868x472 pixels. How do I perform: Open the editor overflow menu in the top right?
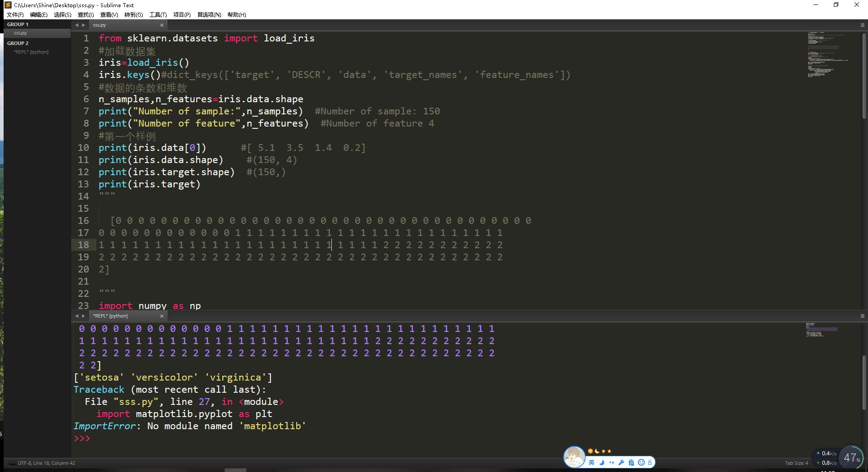coord(863,25)
